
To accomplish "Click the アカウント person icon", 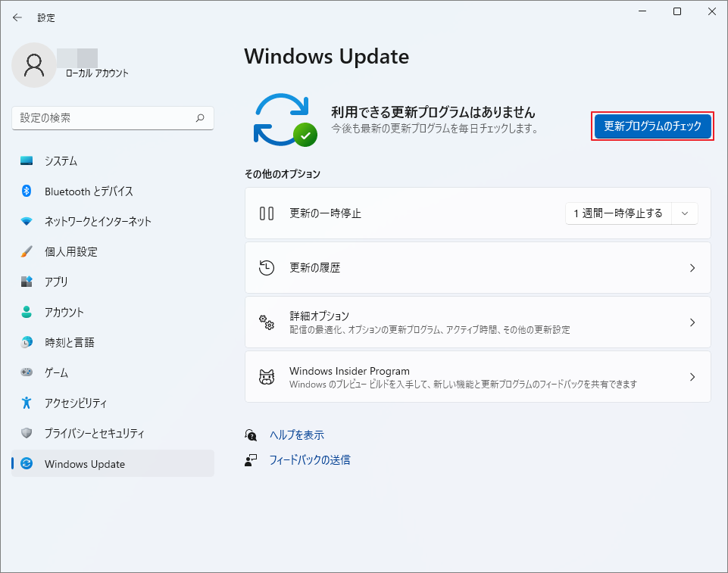I will click(27, 312).
